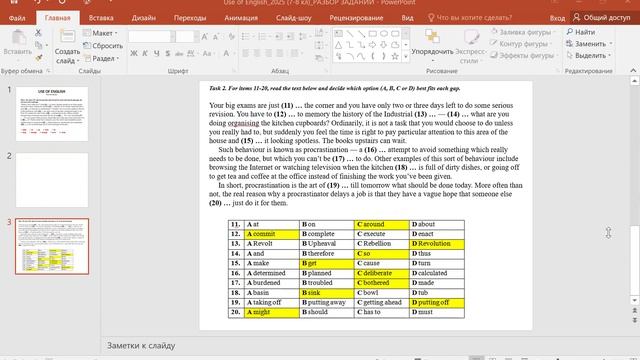This screenshot has width=640, height=360.
Task: Click the Cut scissors icon
Action: 38,32
